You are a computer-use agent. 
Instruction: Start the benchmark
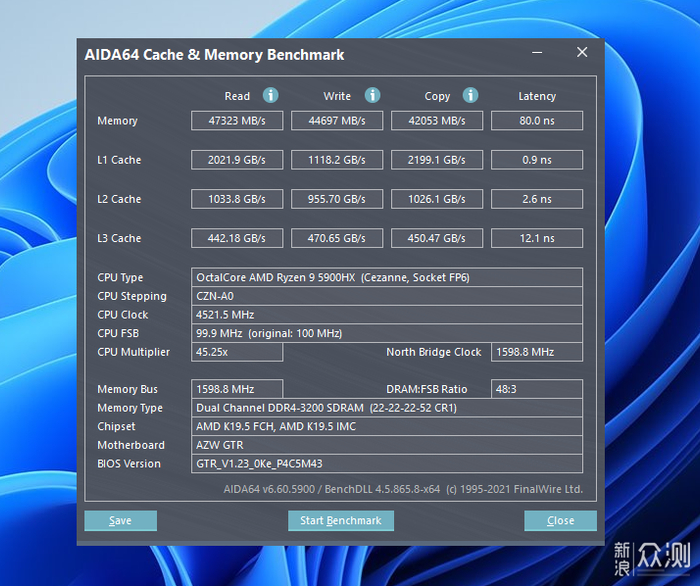click(341, 520)
